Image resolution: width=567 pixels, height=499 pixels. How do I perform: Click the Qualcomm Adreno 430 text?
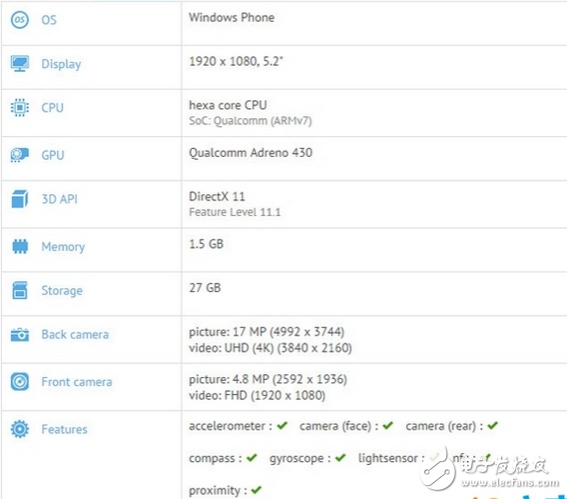pyautogui.click(x=251, y=153)
